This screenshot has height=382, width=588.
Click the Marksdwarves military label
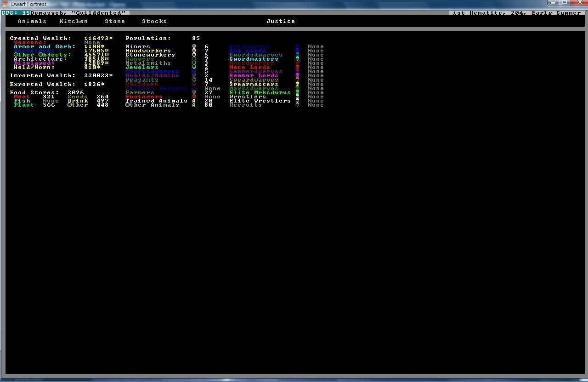pyautogui.click(x=254, y=88)
